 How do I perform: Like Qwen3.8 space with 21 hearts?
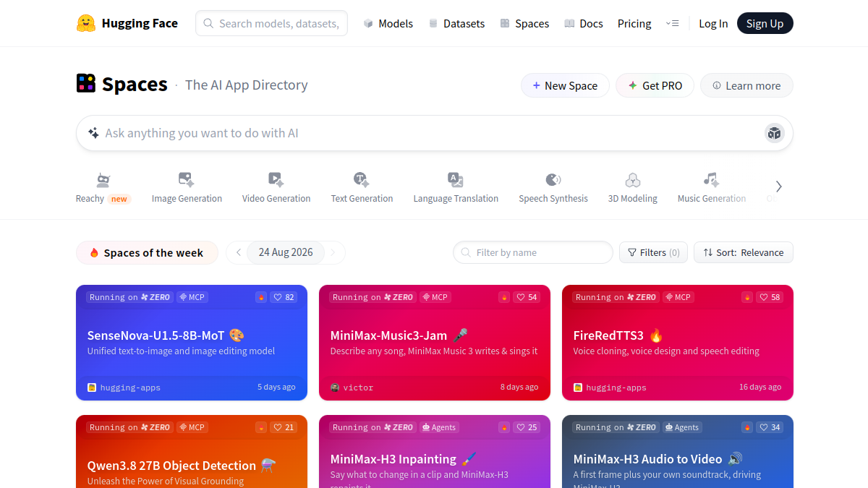pos(284,427)
